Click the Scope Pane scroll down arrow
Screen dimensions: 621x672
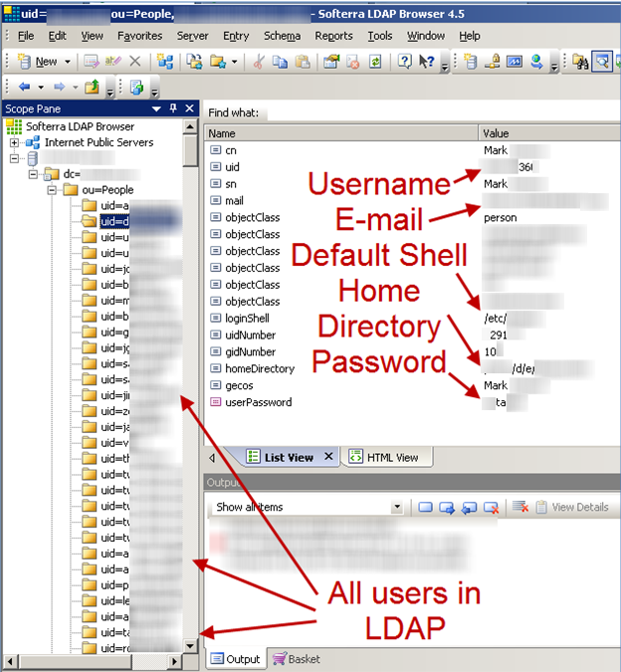point(190,645)
